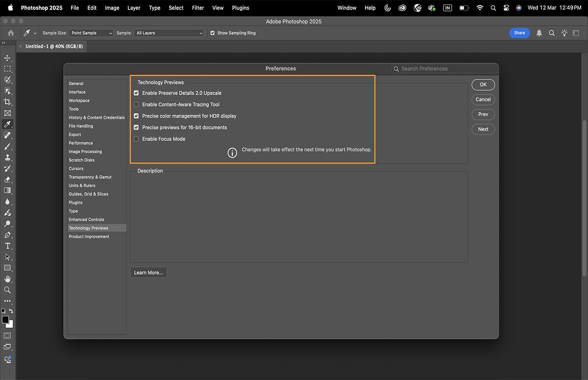Toggle Quick Mask mode icon
Image resolution: width=588 pixels, height=380 pixels.
pyautogui.click(x=7, y=336)
